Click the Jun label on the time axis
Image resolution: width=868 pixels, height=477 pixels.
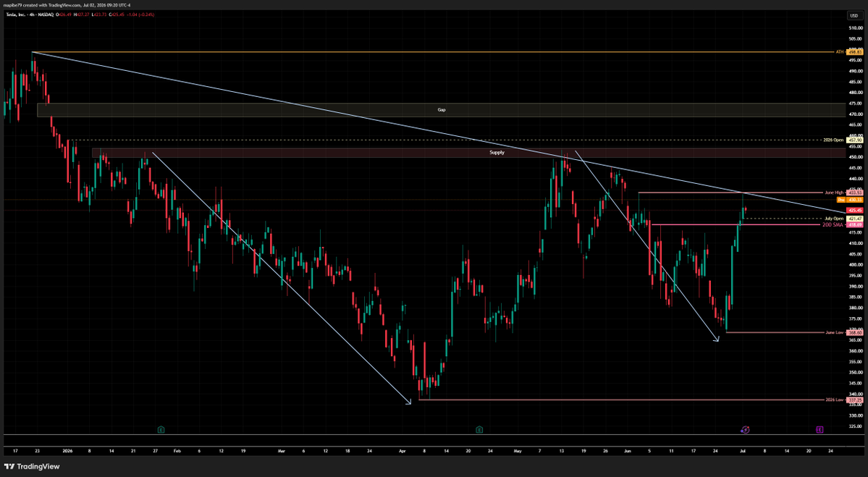627,451
